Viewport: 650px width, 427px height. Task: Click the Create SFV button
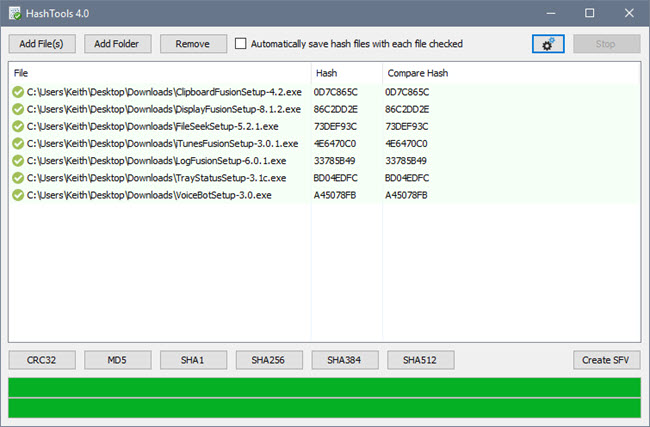pyautogui.click(x=606, y=360)
